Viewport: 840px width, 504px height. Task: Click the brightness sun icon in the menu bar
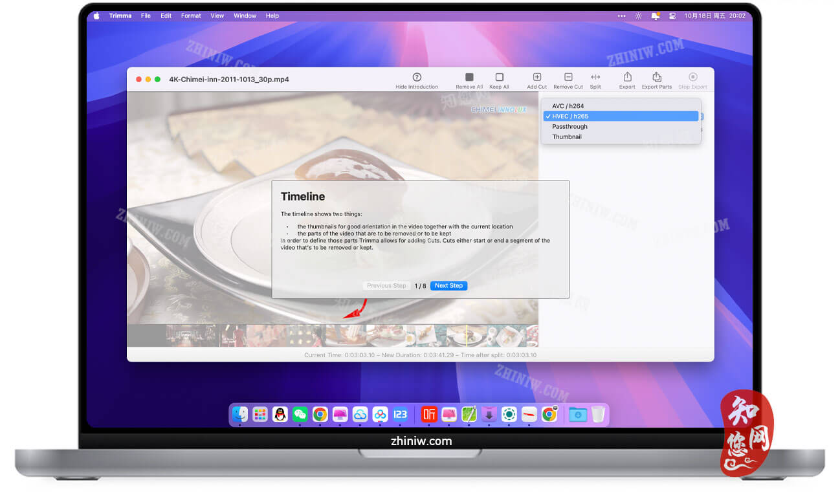pyautogui.click(x=639, y=16)
